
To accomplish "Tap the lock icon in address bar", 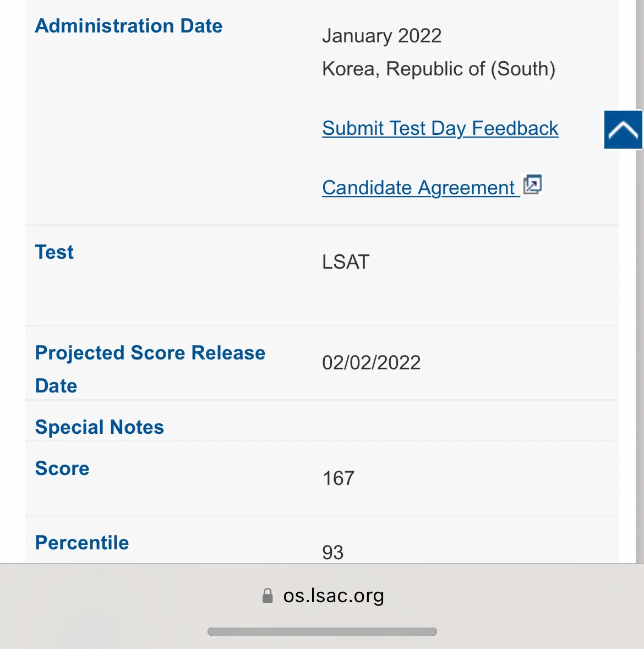I will click(268, 596).
